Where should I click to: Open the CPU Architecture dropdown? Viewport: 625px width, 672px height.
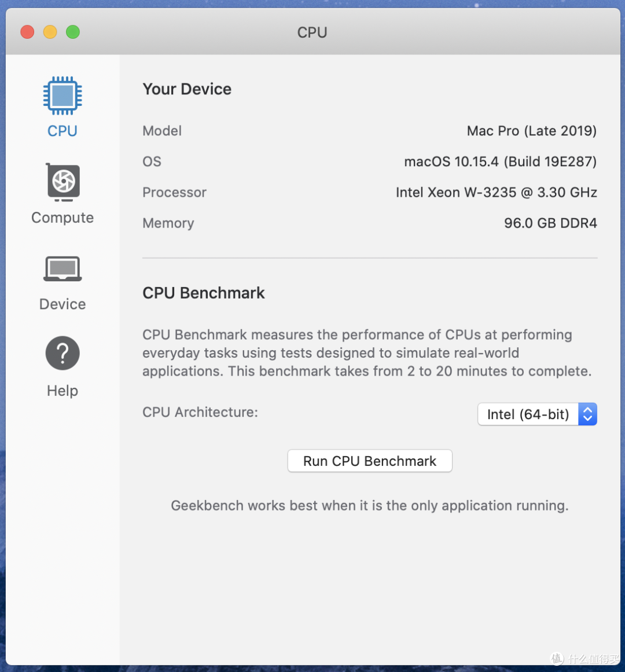pos(537,414)
